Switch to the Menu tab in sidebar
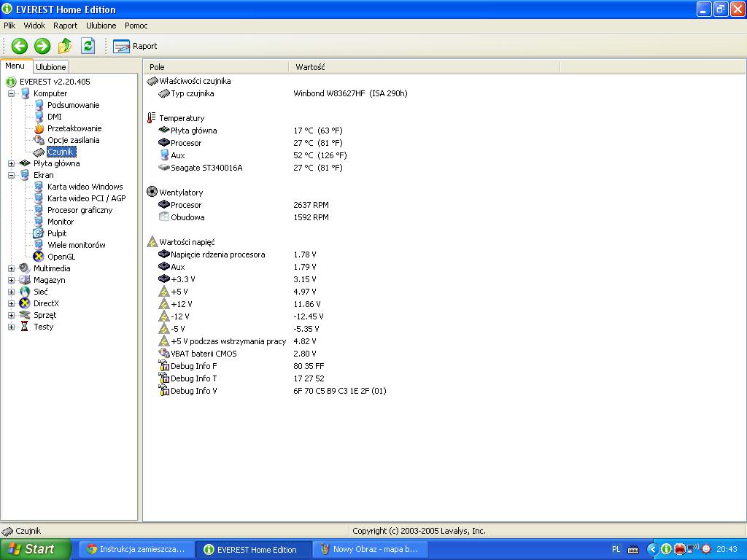Image resolution: width=747 pixels, height=560 pixels. click(15, 66)
